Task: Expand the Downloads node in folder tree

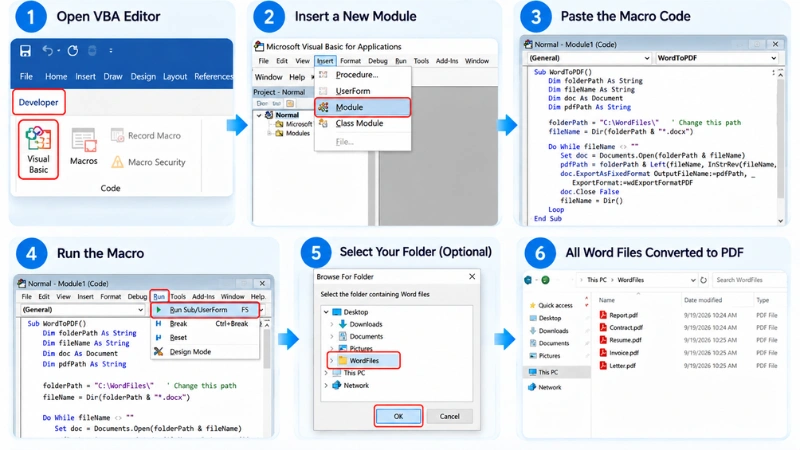Action: pos(332,324)
